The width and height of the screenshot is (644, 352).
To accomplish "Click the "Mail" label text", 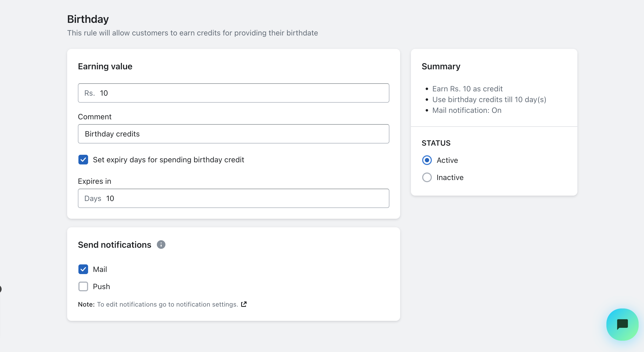I will pos(100,269).
